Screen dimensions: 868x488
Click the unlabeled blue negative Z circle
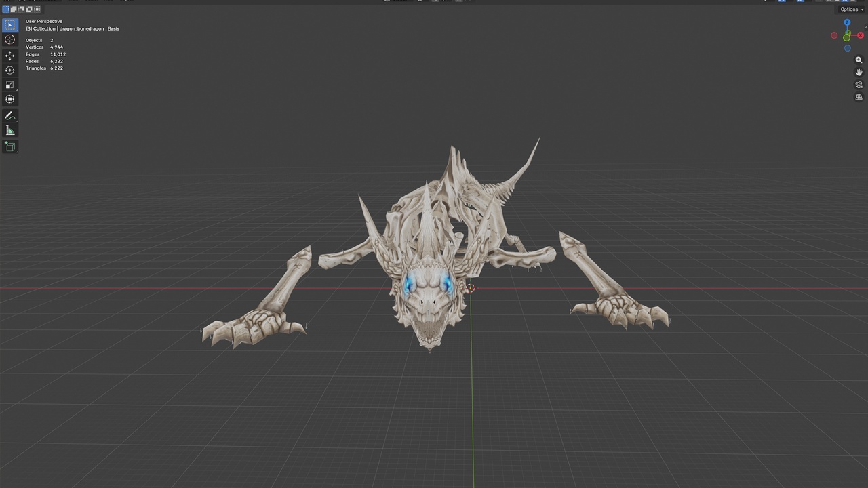(847, 48)
